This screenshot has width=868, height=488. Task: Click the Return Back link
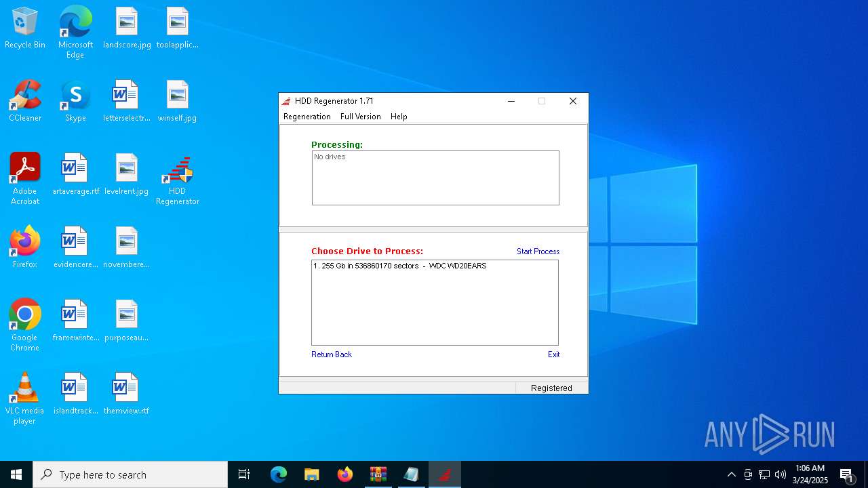[332, 354]
